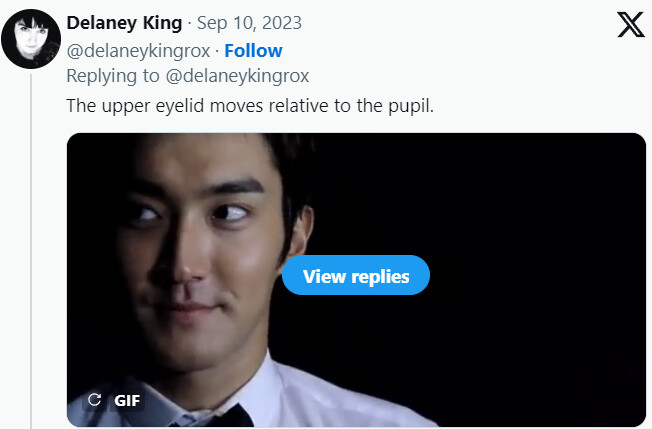Follow the delaneykingrox account
The width and height of the screenshot is (652, 429).
pyautogui.click(x=253, y=50)
